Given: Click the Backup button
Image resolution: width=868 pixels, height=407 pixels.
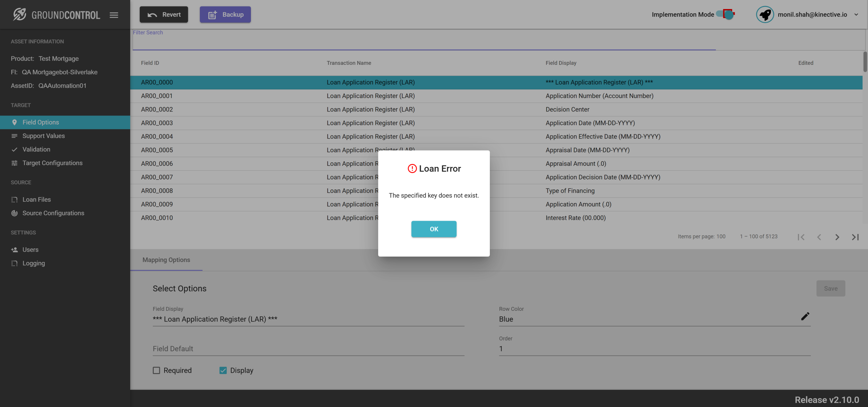Looking at the screenshot, I should coord(225,15).
